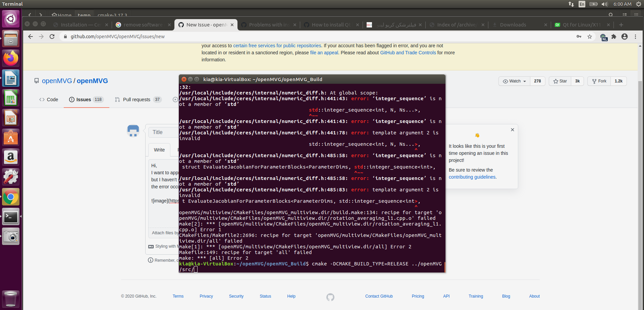Viewport: 644px width, 310px height.
Task: Reload the GitHub page
Action: point(52,37)
